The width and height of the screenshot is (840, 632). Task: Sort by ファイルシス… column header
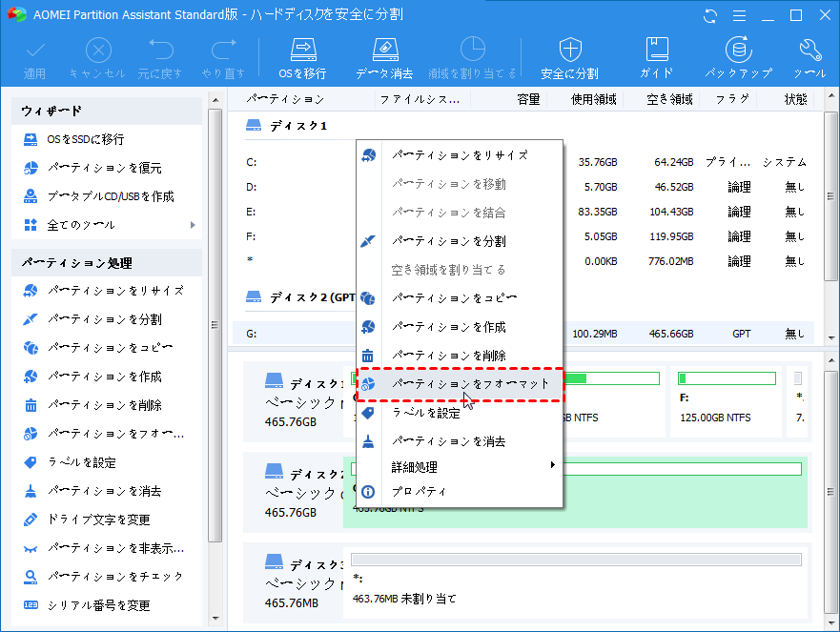click(x=422, y=100)
